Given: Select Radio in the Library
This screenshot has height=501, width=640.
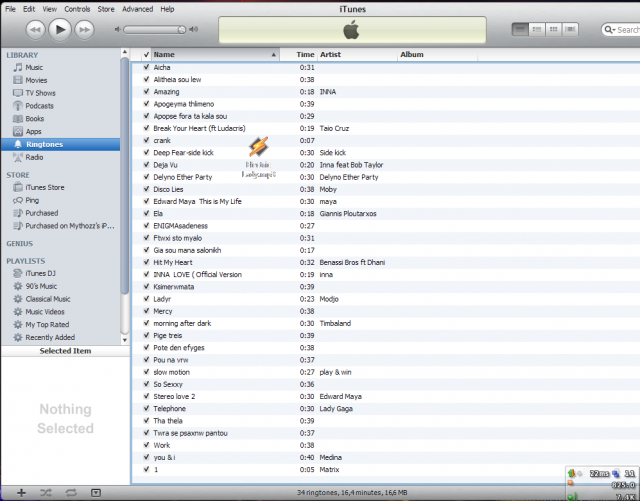Looking at the screenshot, I should tap(61, 157).
